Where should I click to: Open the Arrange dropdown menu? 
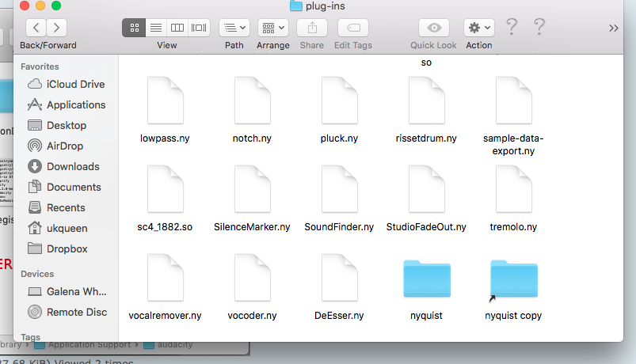(272, 28)
